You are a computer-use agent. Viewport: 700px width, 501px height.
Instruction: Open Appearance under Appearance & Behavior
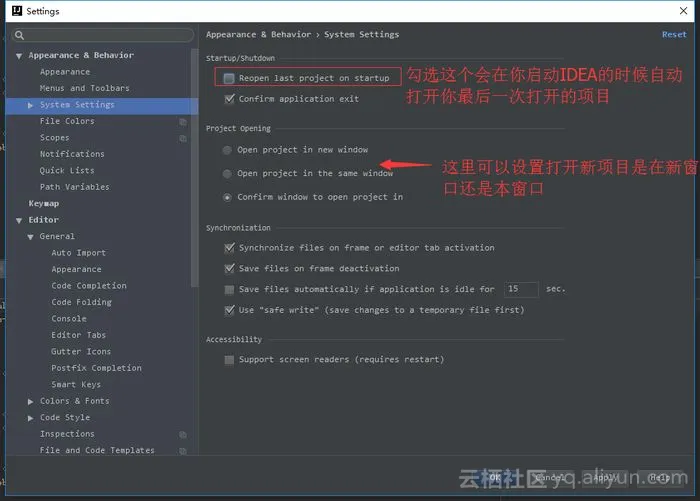point(65,72)
